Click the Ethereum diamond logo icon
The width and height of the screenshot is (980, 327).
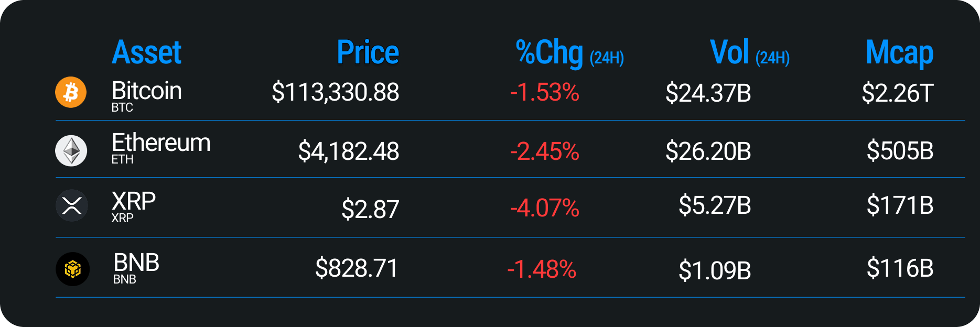[71, 151]
